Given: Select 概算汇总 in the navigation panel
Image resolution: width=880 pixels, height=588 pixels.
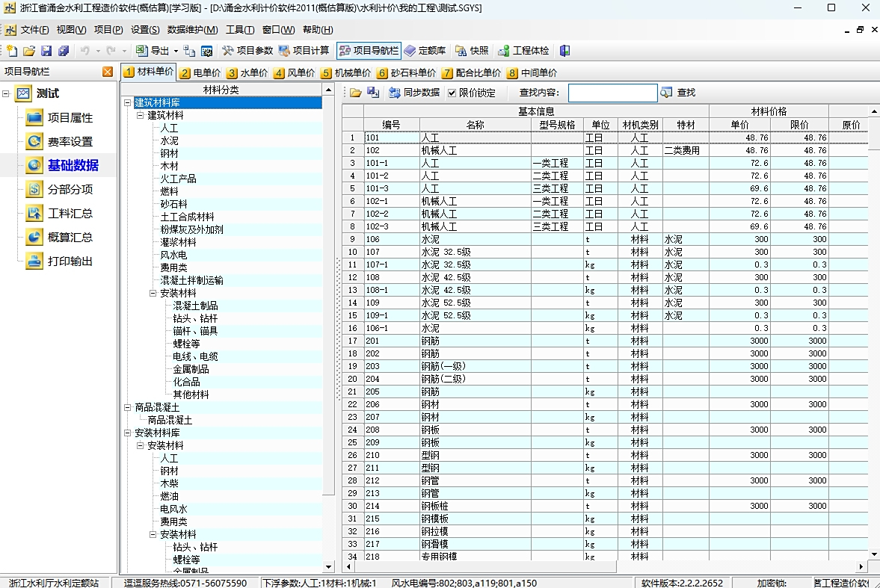Looking at the screenshot, I should [70, 238].
